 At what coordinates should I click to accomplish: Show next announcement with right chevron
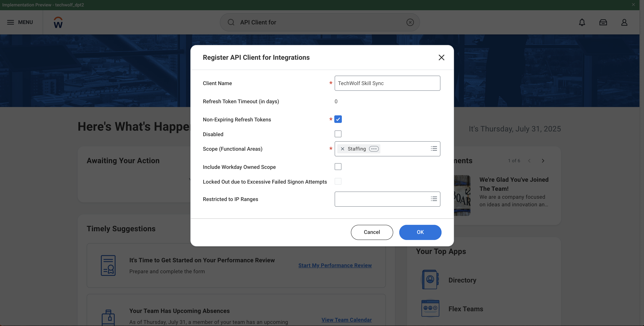pos(543,161)
